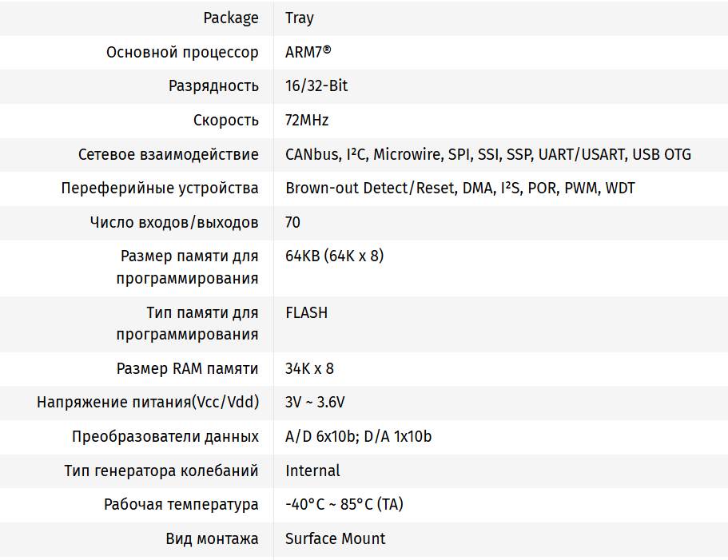Select the 'Tray' package value

(x=300, y=18)
